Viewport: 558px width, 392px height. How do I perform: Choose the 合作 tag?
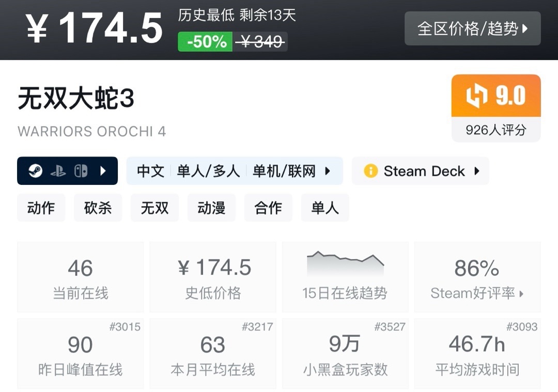[x=269, y=208]
